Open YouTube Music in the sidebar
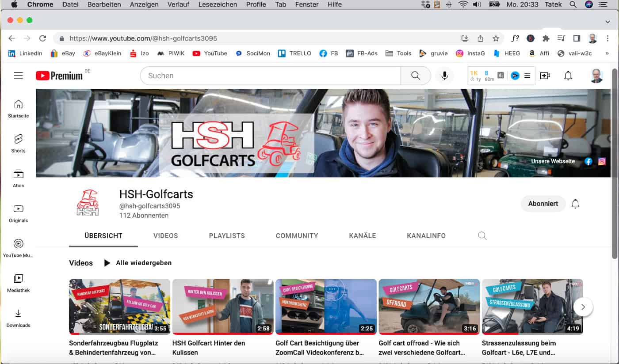The height and width of the screenshot is (364, 619). (x=18, y=248)
